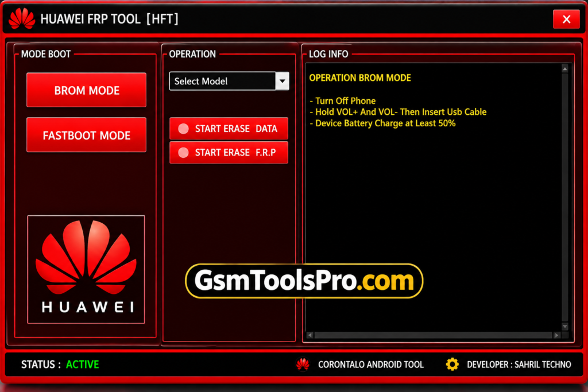The height and width of the screenshot is (392, 588).
Task: Click the large Huawei logo image
Action: (x=86, y=269)
